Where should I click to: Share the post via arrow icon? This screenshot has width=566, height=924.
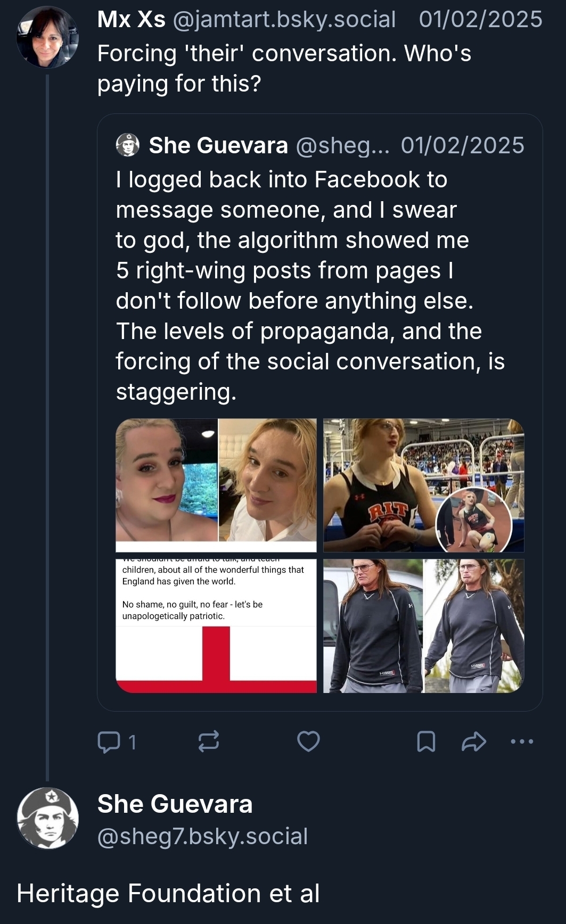tap(474, 741)
